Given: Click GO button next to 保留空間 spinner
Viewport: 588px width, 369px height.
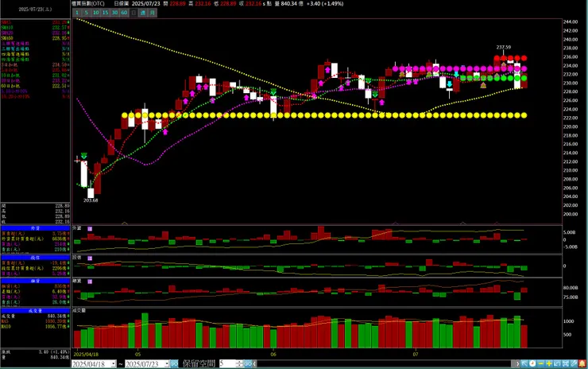Looking at the screenshot, I should (x=248, y=363).
